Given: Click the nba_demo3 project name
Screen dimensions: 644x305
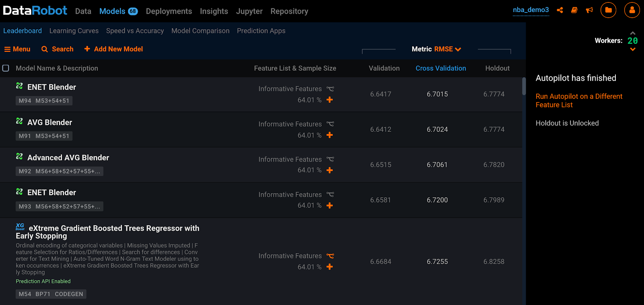Looking at the screenshot, I should coord(531,10).
